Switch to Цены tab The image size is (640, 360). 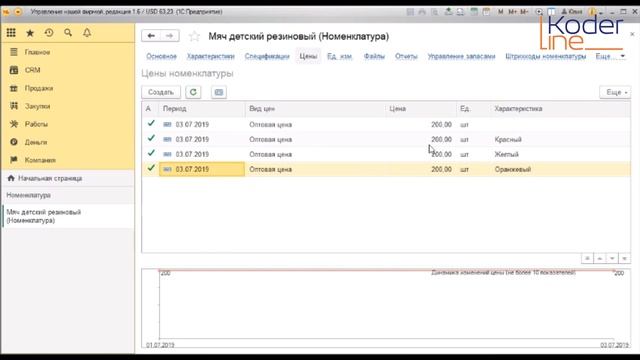tap(308, 56)
